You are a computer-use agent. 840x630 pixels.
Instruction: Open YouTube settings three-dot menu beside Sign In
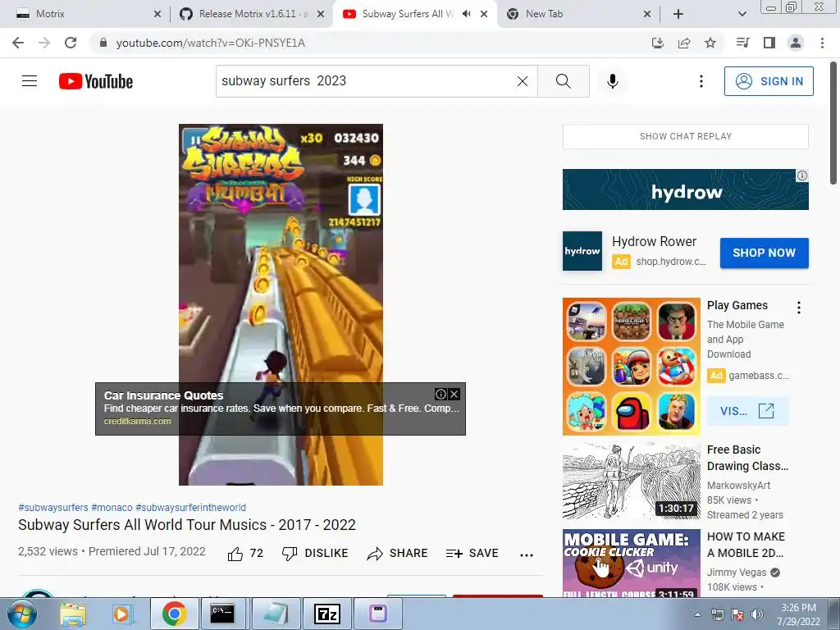(x=701, y=81)
